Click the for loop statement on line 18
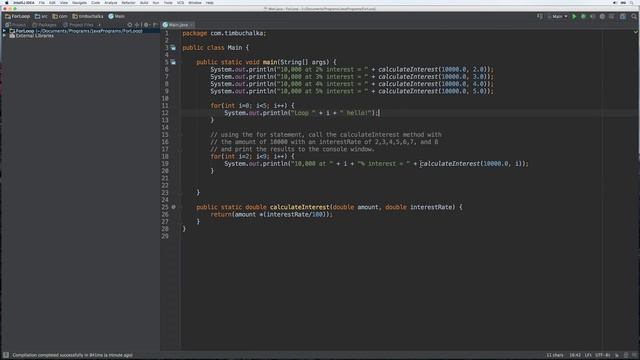This screenshot has height=360, width=640. click(x=252, y=156)
